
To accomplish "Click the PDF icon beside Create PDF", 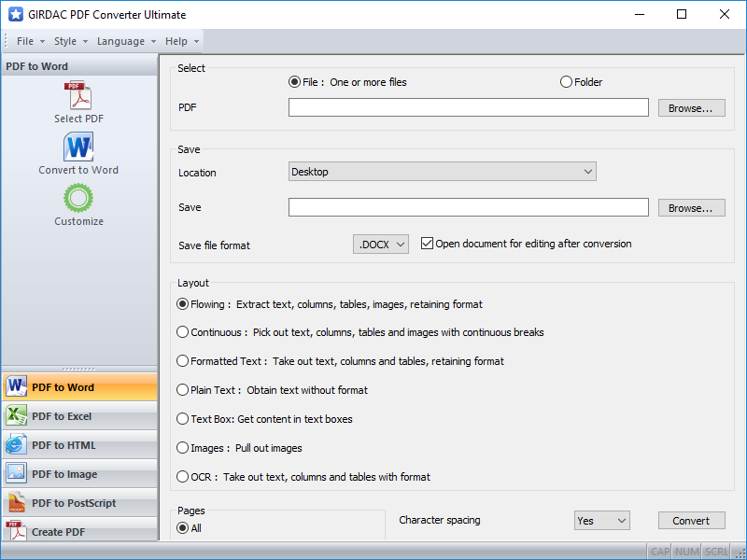I will [16, 530].
